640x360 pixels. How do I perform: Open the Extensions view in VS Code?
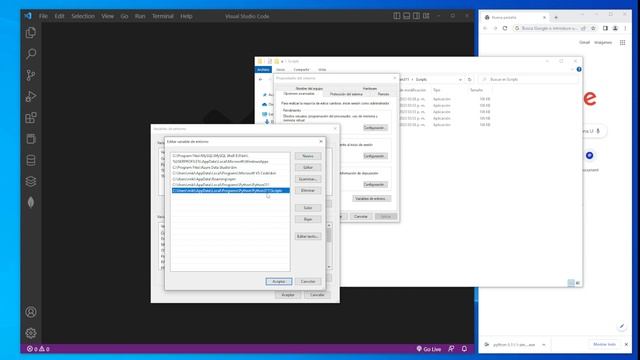pyautogui.click(x=31, y=118)
